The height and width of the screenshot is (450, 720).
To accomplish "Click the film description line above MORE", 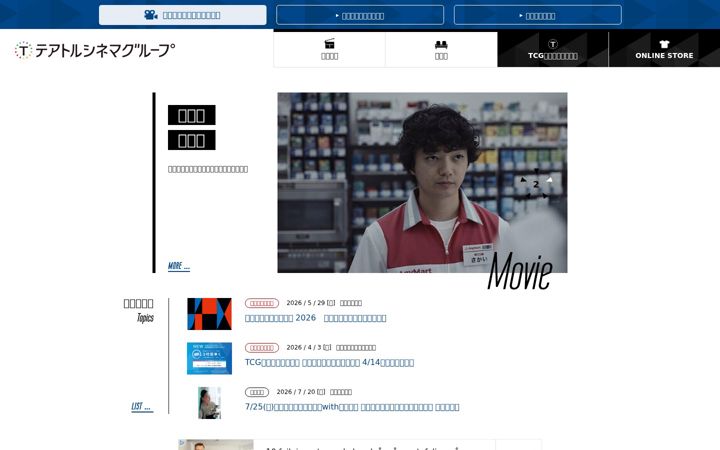I will point(208,169).
